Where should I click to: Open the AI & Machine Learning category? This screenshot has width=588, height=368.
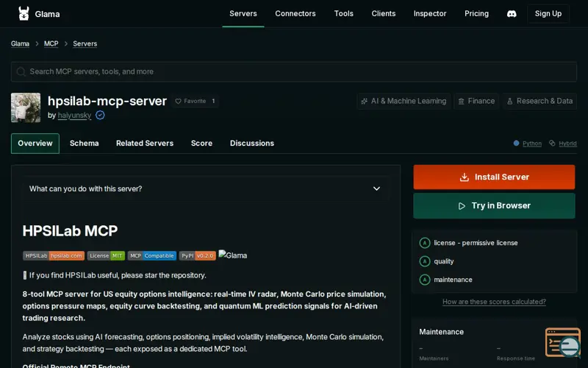tap(404, 101)
